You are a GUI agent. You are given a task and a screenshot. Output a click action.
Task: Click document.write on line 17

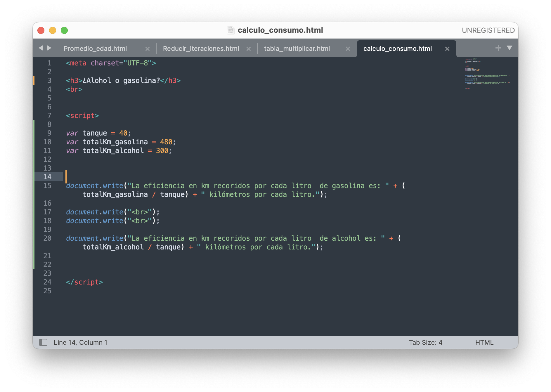[x=95, y=212]
